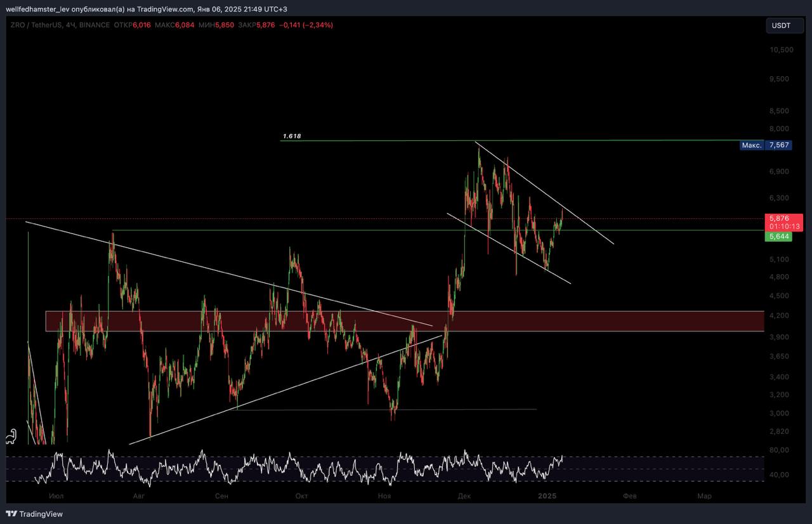Click the 'Дек' month on time axis

coord(464,496)
